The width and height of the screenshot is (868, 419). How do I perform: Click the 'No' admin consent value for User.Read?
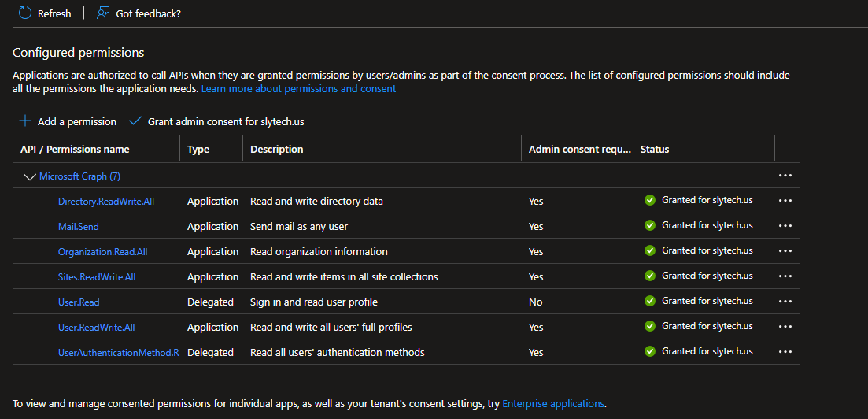pos(535,302)
